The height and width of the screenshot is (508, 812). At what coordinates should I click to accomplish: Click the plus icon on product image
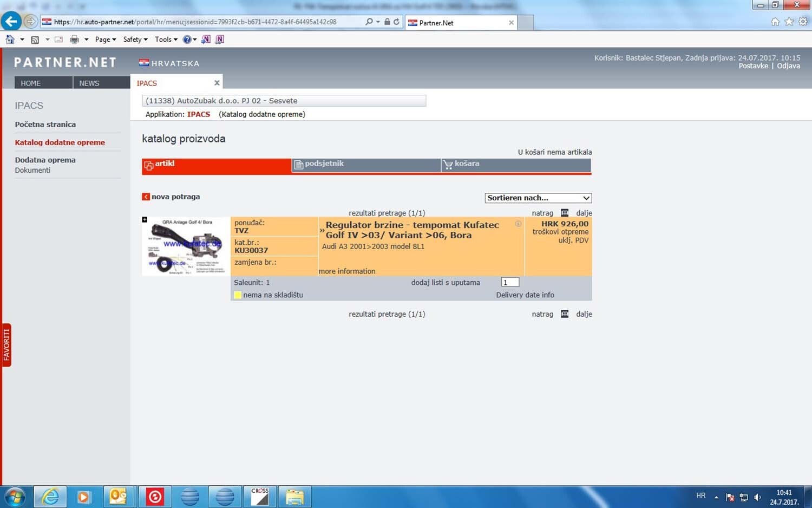click(x=145, y=219)
